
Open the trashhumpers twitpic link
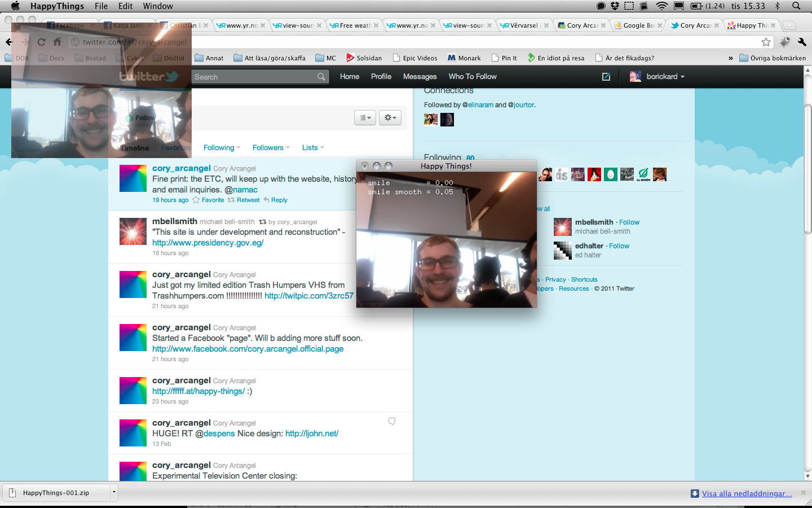pos(308,296)
